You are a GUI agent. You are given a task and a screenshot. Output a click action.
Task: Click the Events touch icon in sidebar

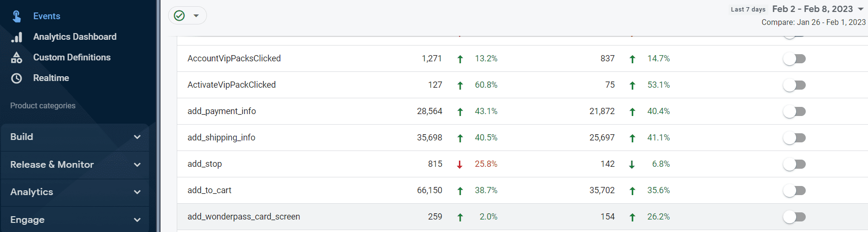17,16
